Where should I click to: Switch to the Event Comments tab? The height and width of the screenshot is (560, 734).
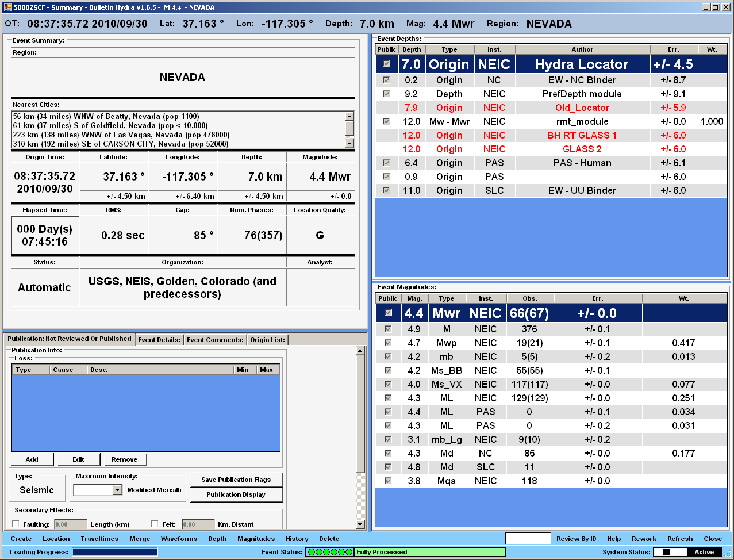point(215,340)
